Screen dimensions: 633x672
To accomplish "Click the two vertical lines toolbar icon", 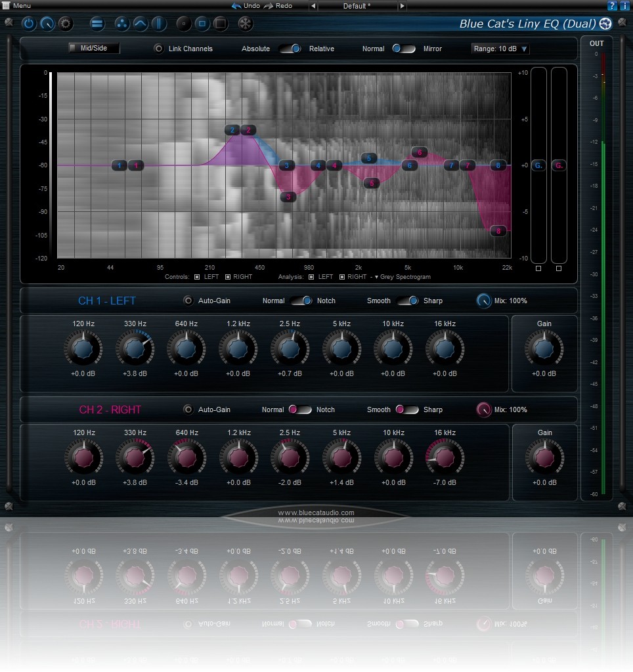I will 159,24.
